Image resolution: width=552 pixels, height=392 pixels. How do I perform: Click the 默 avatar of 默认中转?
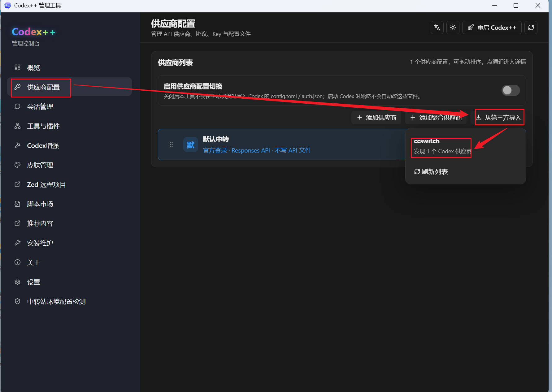191,144
